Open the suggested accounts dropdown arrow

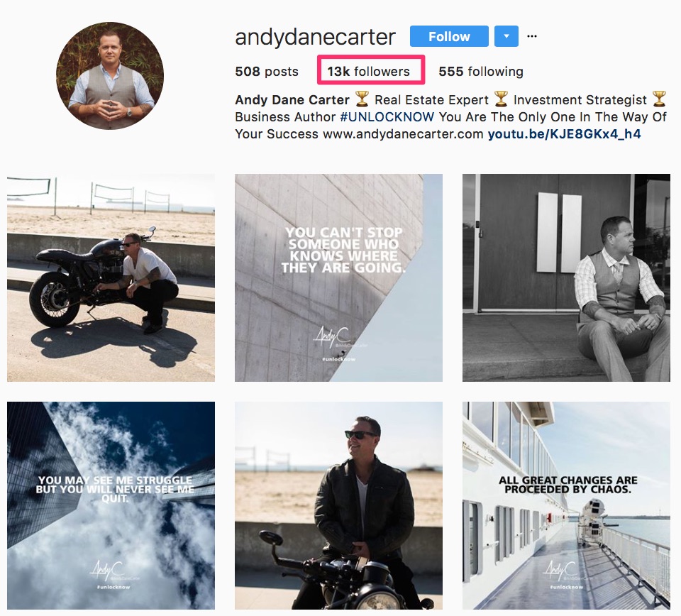pyautogui.click(x=506, y=36)
